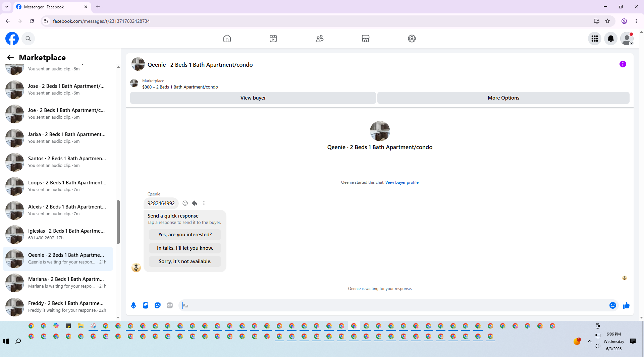Reply to the 9282464992 message
Image resolution: width=644 pixels, height=357 pixels.
coord(195,203)
